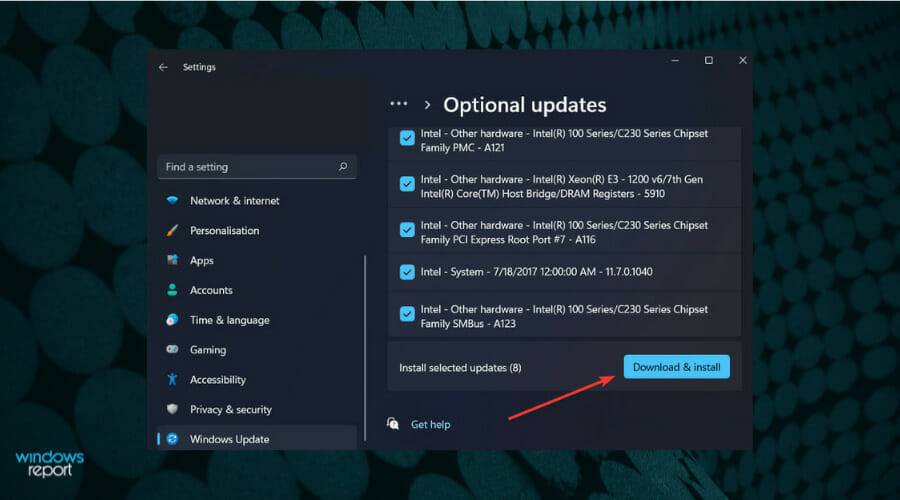Viewport: 900px width, 500px height.
Task: Click the sidebar vertical scrollbar
Action: click(365, 348)
